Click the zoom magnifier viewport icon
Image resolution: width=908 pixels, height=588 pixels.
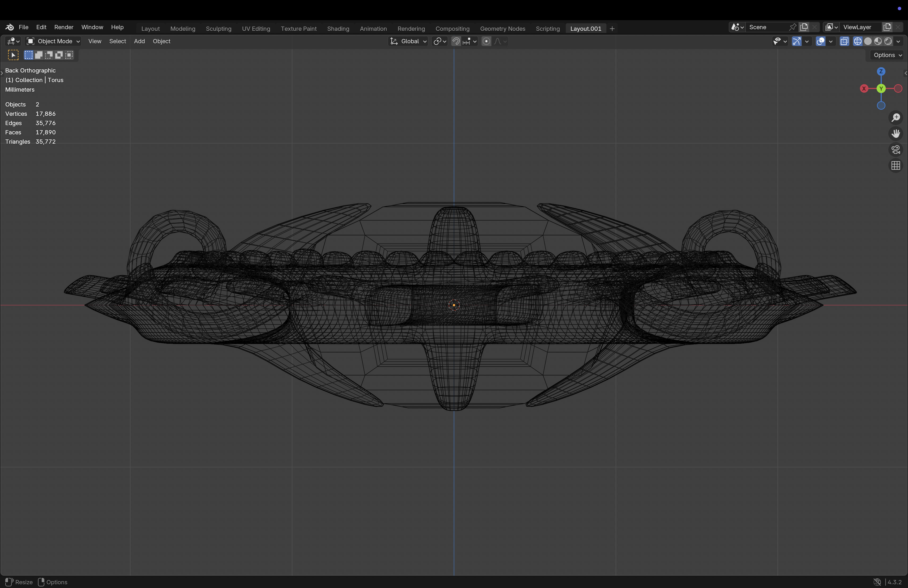coord(896,118)
